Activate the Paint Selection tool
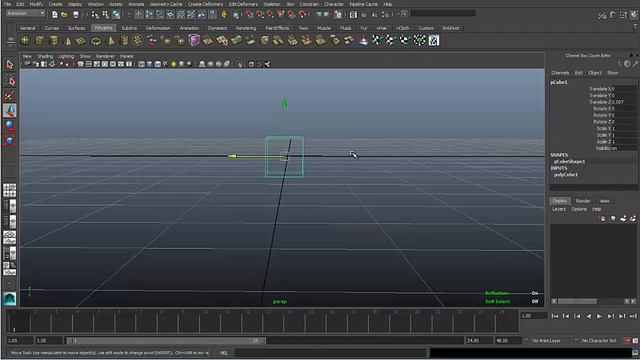Screen dimensions: 640x360 pos(10,96)
